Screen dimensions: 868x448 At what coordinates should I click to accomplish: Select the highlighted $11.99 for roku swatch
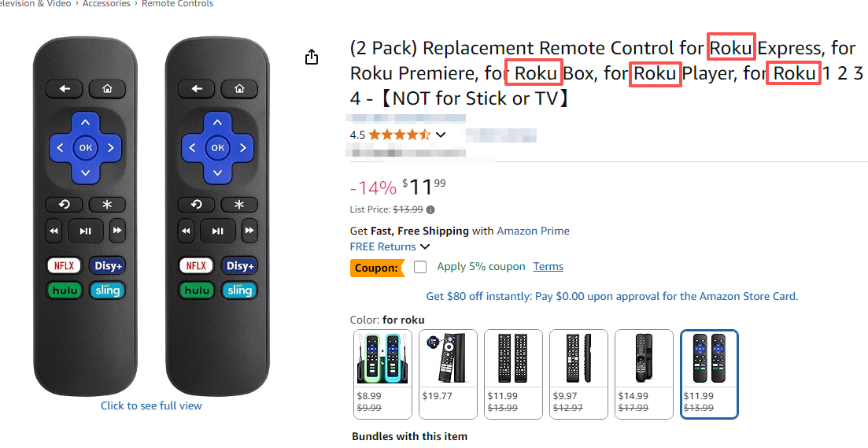pyautogui.click(x=709, y=373)
